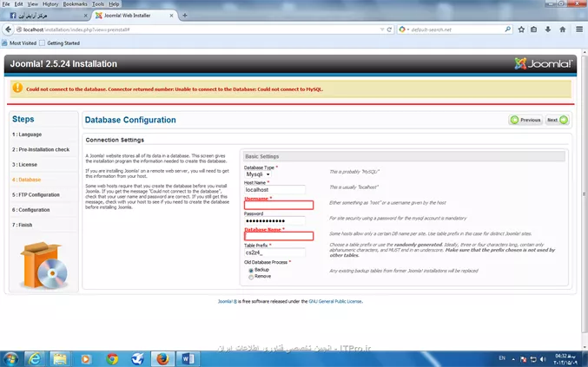
Task: Open the Database Type dropdown
Action: pos(258,174)
